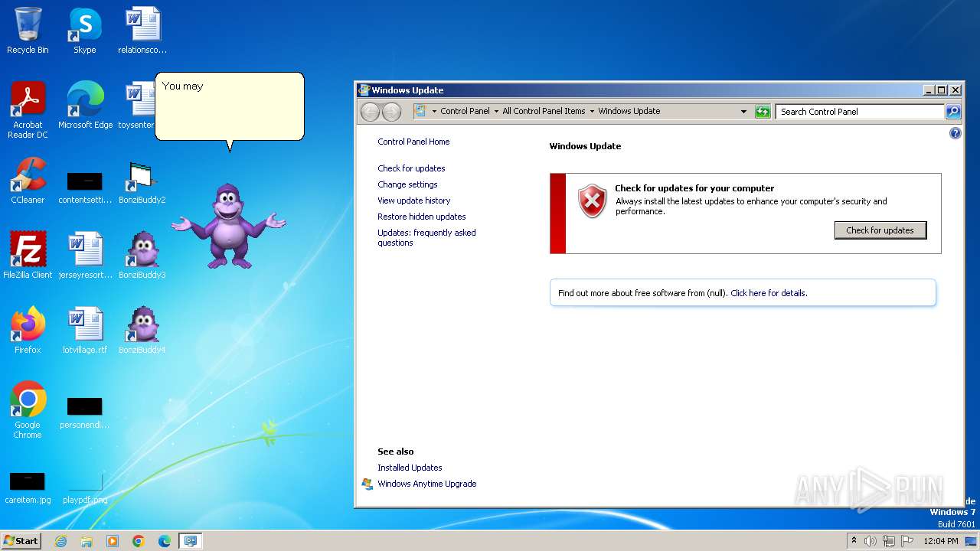
Task: Click the BonziBuddy speech bubble
Action: [x=230, y=107]
